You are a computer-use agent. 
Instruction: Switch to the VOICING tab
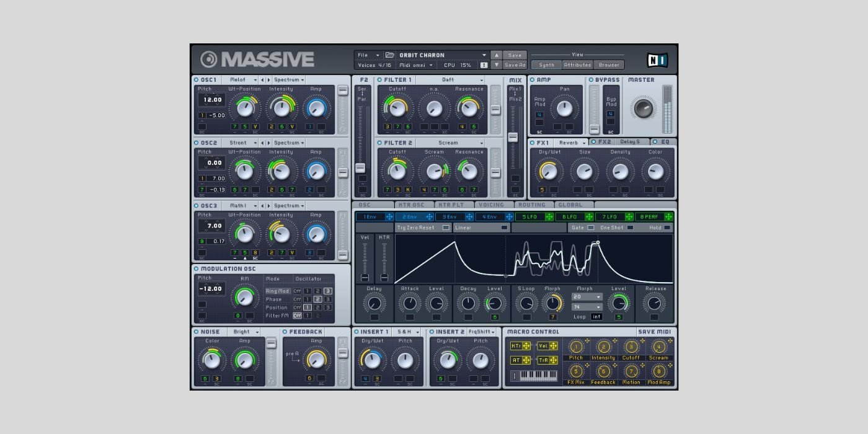(x=492, y=205)
